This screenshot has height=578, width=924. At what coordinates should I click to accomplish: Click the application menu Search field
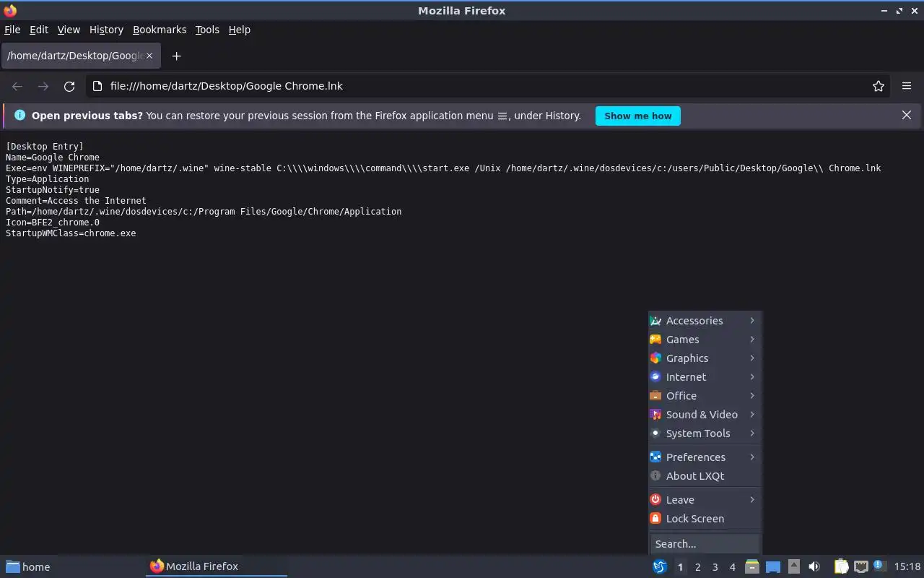pyautogui.click(x=705, y=544)
